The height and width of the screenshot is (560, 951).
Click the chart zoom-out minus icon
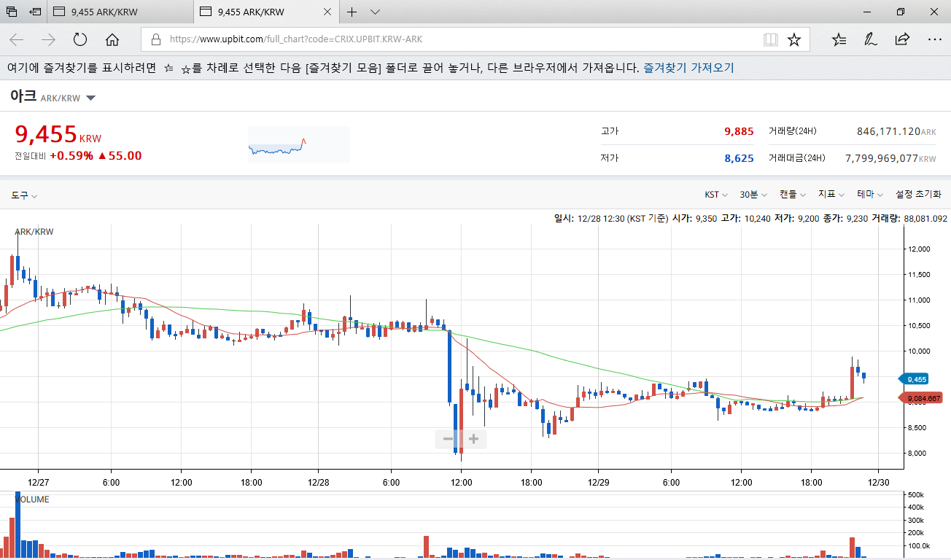click(x=448, y=438)
